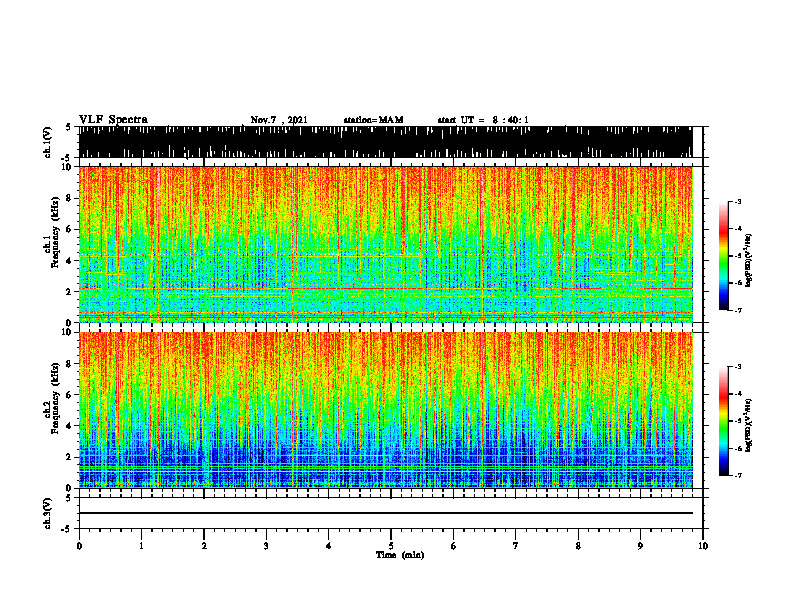
Task: Click the ch.2 color scale bar
Action: coord(723,421)
